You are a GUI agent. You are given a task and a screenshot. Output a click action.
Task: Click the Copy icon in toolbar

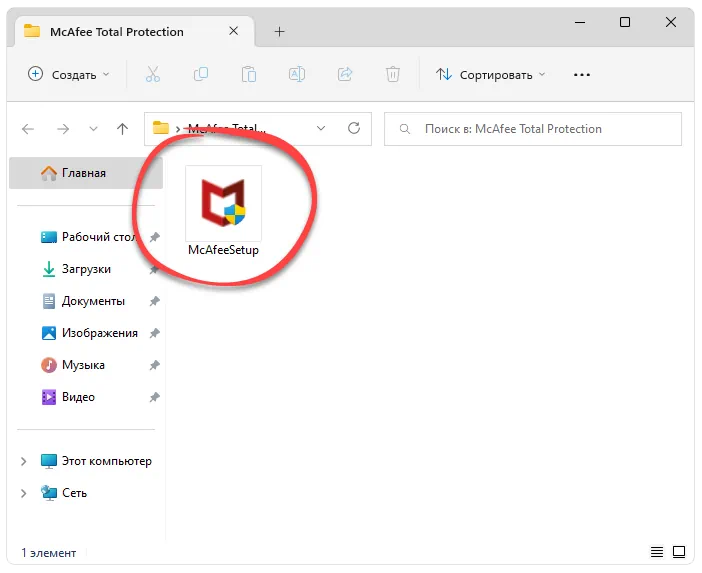tap(201, 74)
